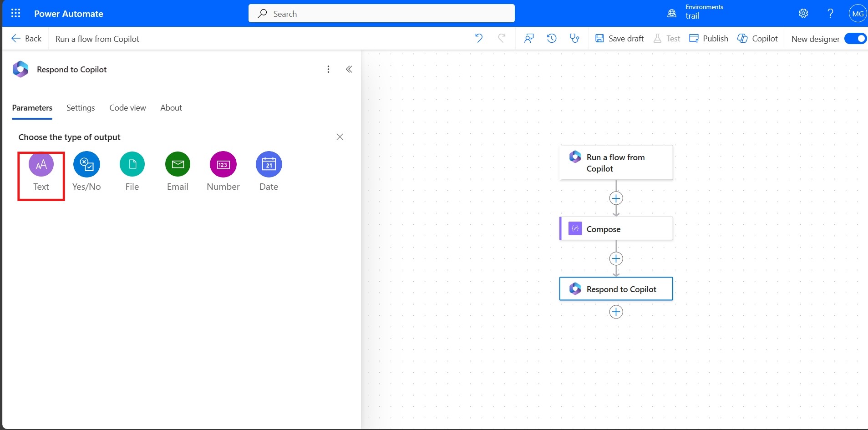The height and width of the screenshot is (430, 868).
Task: Click inside the Search box
Action: pyautogui.click(x=381, y=14)
